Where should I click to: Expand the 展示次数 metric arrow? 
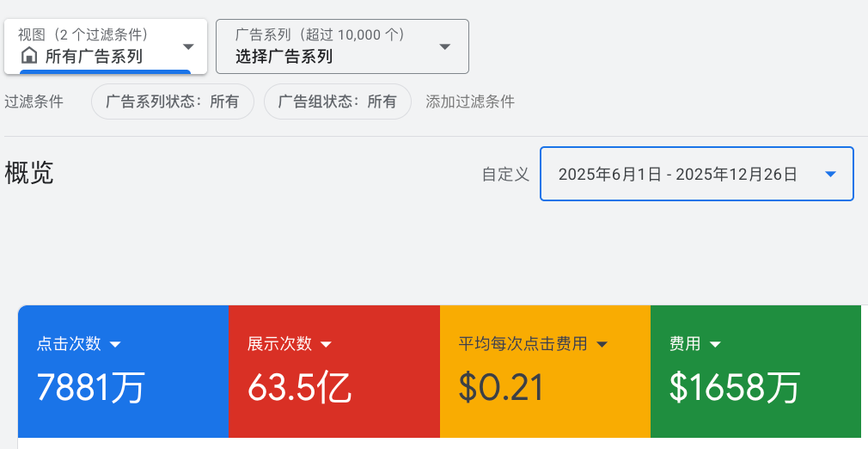click(326, 345)
